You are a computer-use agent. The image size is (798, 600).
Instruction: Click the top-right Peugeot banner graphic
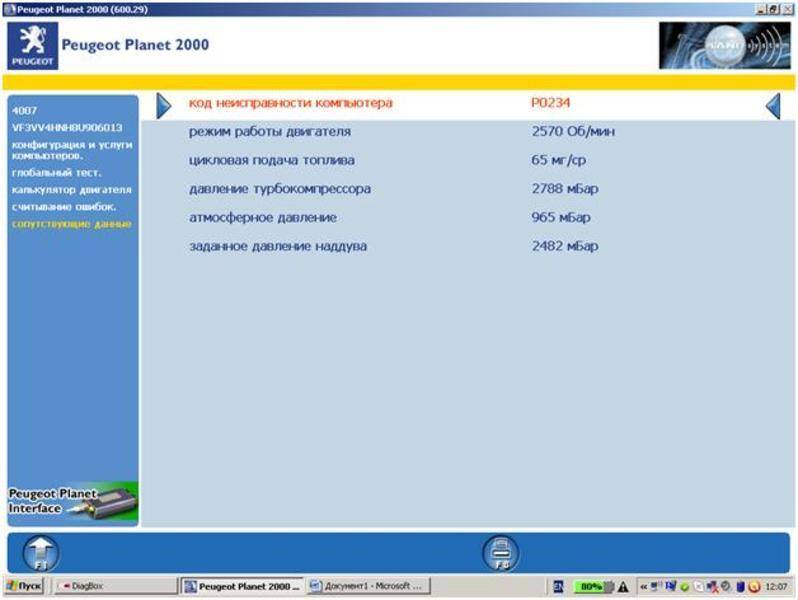coord(720,45)
